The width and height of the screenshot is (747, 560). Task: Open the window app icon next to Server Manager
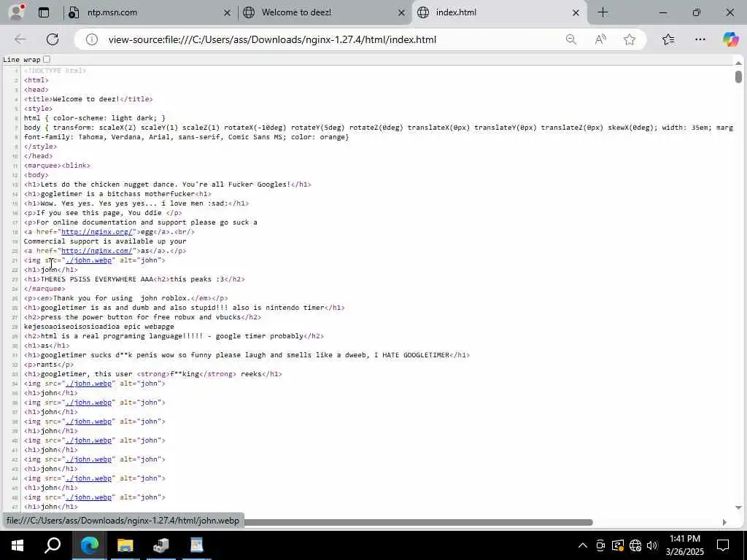point(196,545)
